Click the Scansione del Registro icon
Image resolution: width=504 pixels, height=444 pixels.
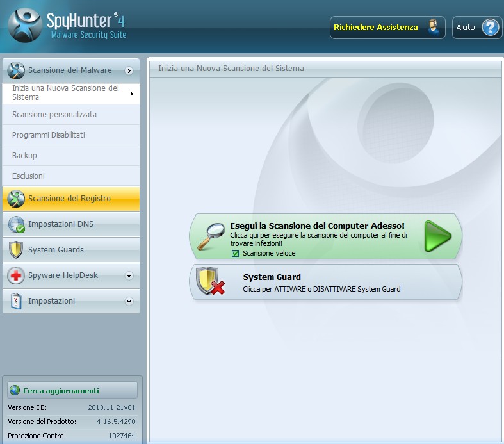[x=16, y=199]
